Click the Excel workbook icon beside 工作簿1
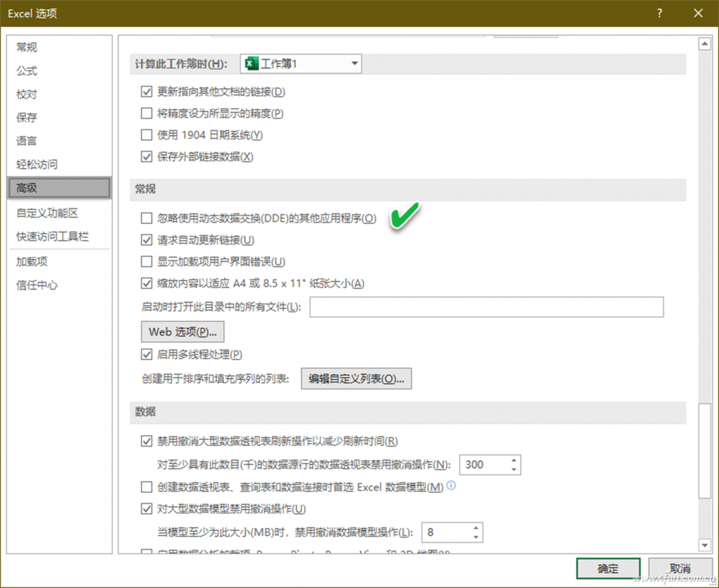 [252, 64]
